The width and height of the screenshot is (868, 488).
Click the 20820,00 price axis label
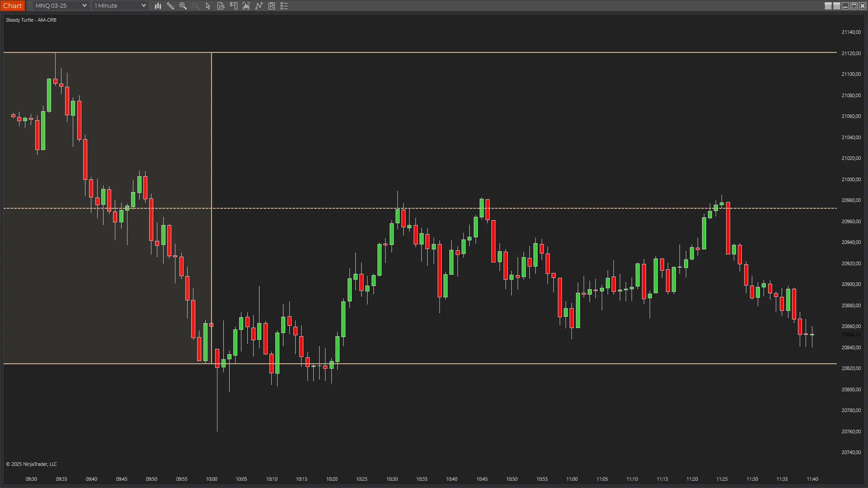tap(851, 368)
